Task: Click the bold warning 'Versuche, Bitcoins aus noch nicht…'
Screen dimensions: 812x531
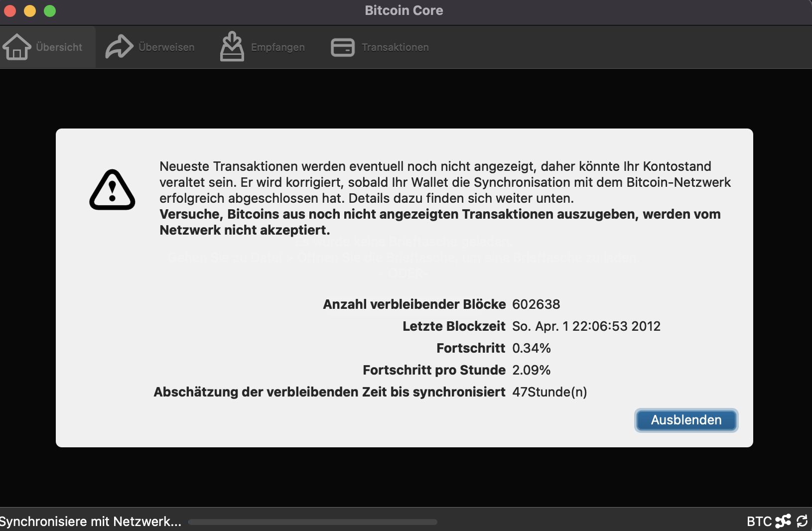Action: [x=440, y=222]
